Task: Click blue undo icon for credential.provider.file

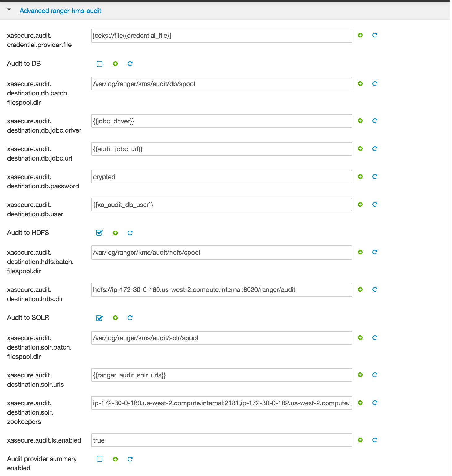Action: [x=375, y=35]
